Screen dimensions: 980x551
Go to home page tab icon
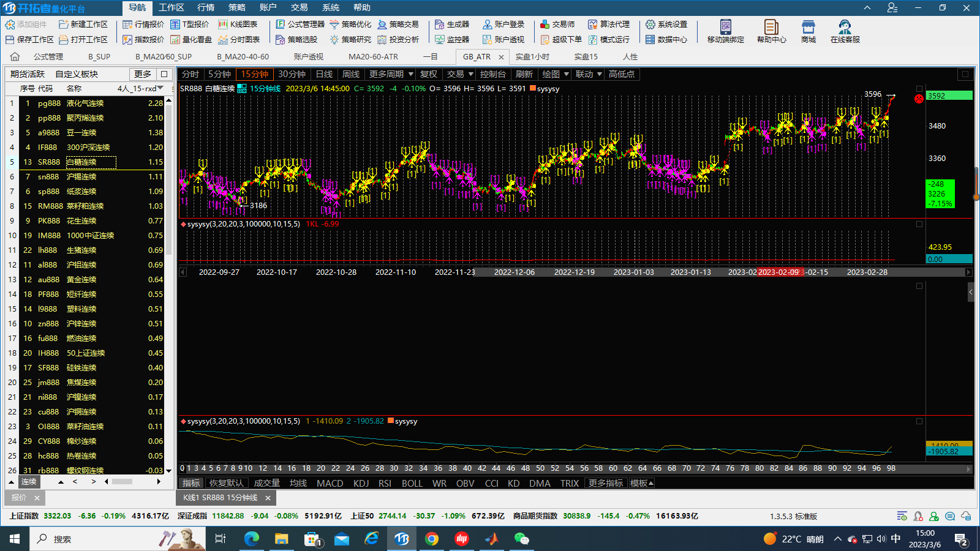pyautogui.click(x=15, y=56)
